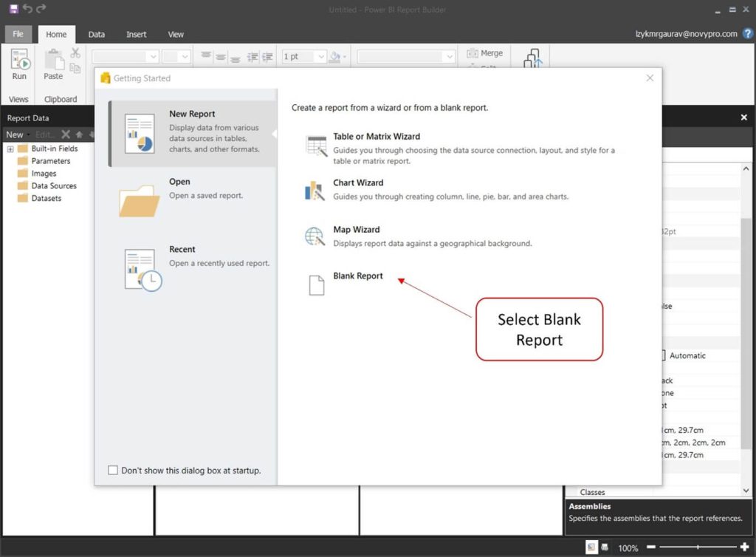
Task: Click the save icon in title bar
Action: tap(13, 9)
